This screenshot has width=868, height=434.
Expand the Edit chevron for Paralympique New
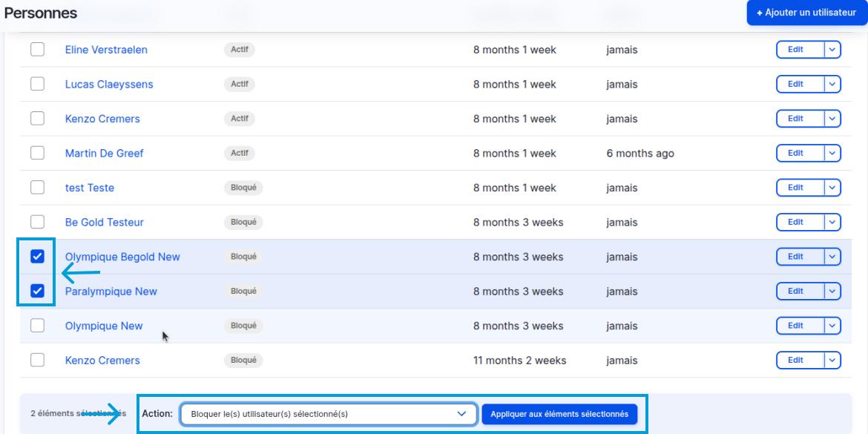(832, 292)
